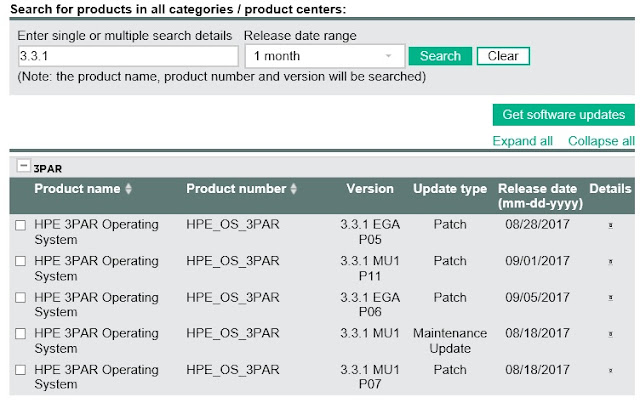Open details icon for 3.3.1 EGA P06 row
Screen dimensions: 640x403
coord(610,298)
